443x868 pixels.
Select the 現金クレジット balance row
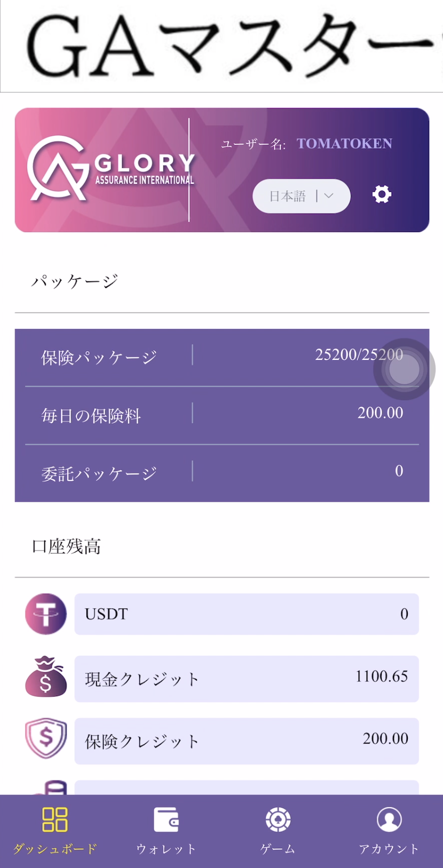click(x=246, y=678)
